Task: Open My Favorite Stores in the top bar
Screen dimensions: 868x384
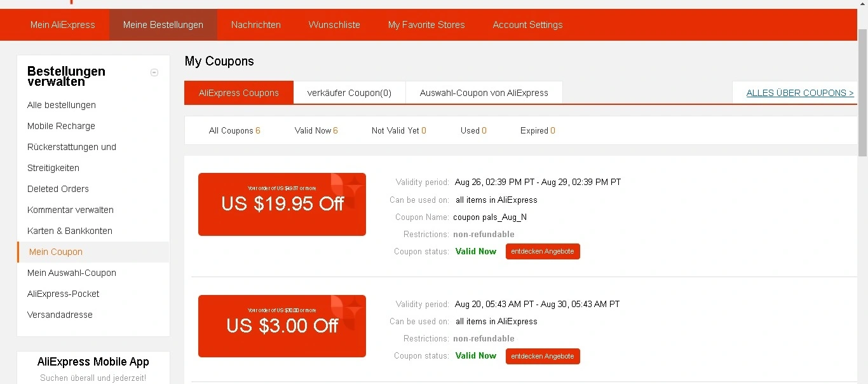Action: [x=426, y=25]
